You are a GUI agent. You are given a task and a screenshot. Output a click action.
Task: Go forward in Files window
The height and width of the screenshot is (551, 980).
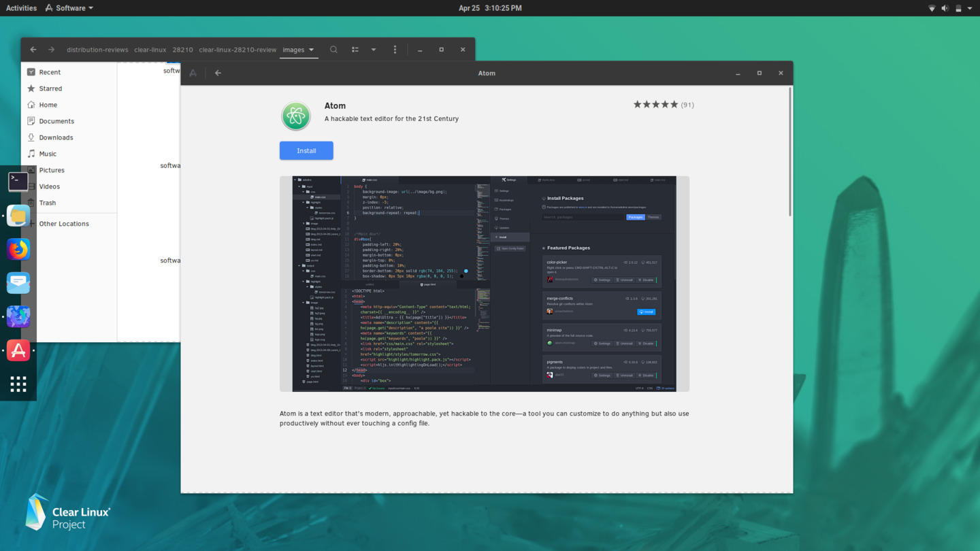click(x=51, y=50)
